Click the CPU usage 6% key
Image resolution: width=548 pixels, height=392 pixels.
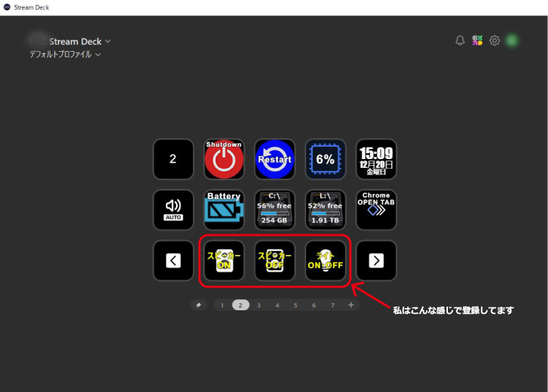tap(325, 159)
